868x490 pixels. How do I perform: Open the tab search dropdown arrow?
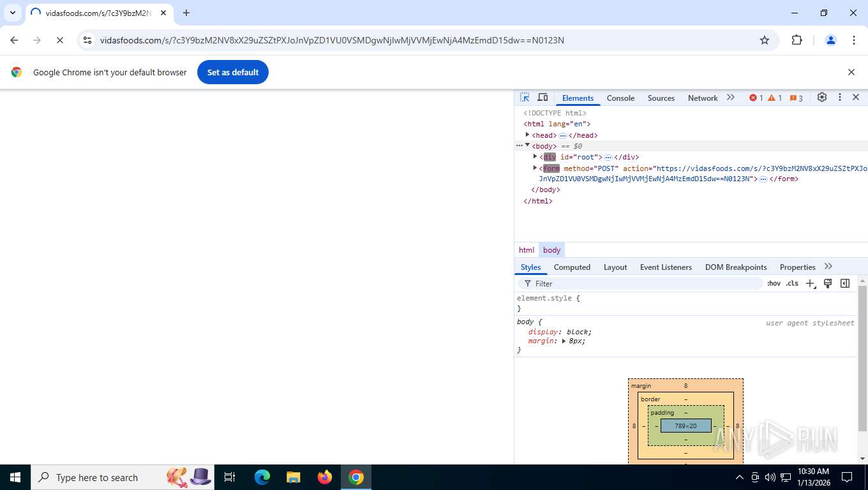tap(12, 13)
